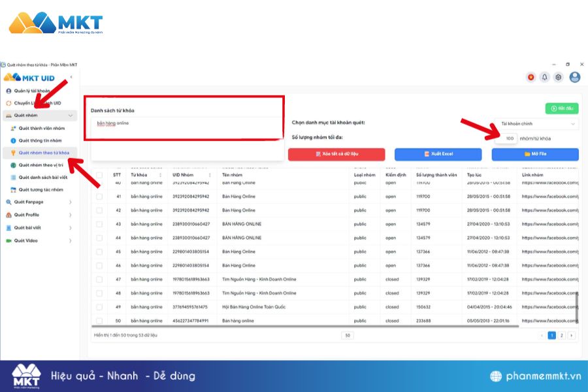The width and height of the screenshot is (588, 392).
Task: Click the Tên nhóm column header
Action: tap(232, 175)
